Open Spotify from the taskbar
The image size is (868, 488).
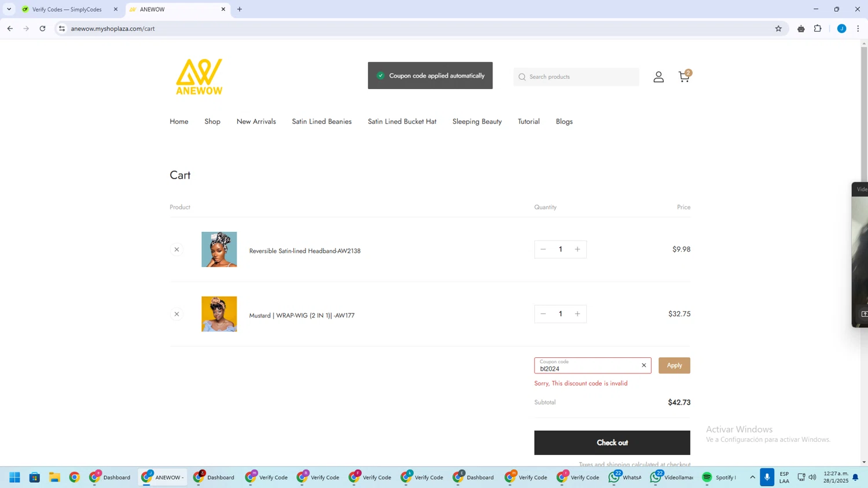(719, 477)
